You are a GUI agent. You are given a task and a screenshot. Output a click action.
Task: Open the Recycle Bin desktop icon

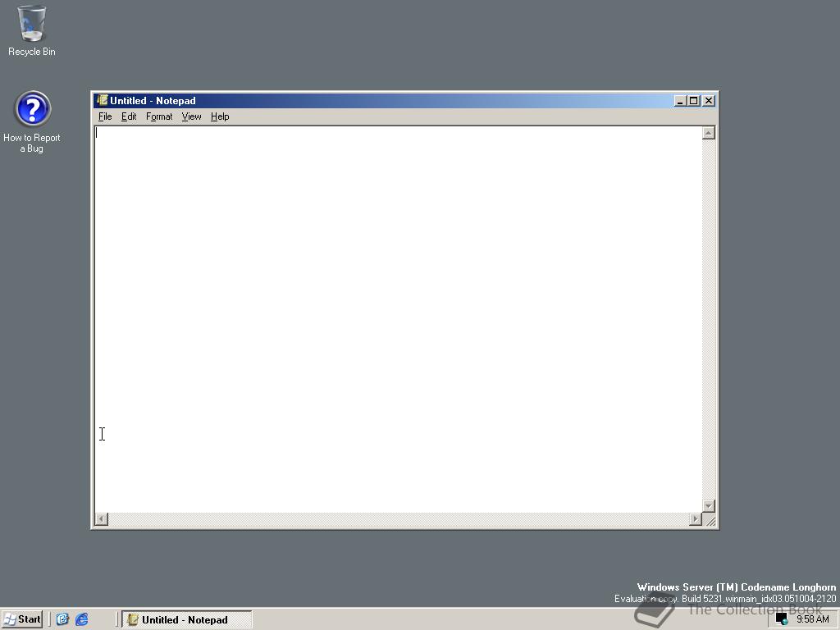click(32, 30)
